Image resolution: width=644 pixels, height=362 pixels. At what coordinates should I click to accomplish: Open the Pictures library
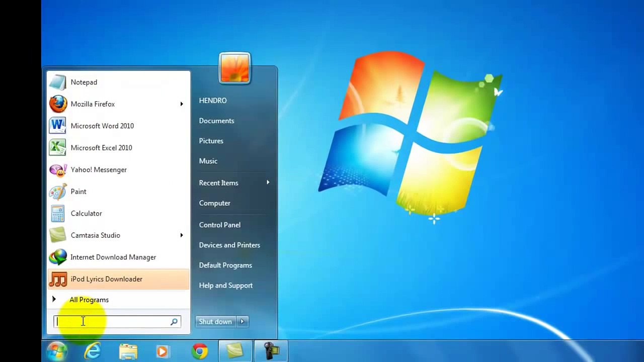(211, 141)
